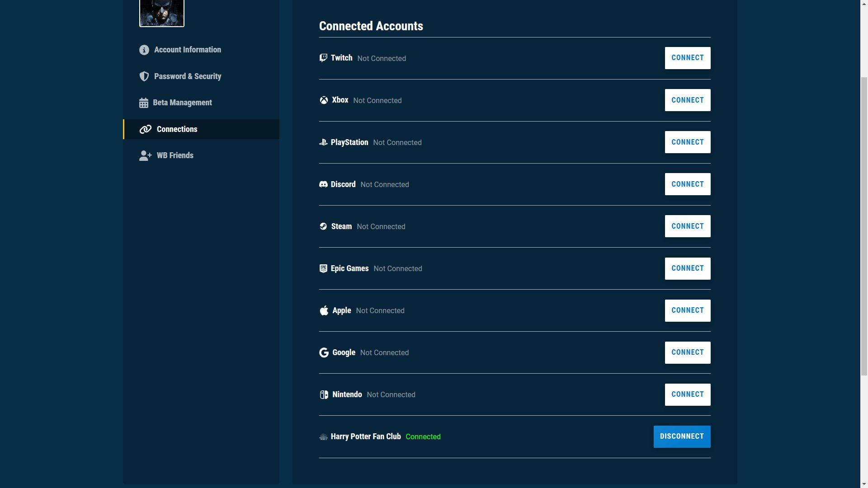Click the Account Information info icon

(x=144, y=50)
